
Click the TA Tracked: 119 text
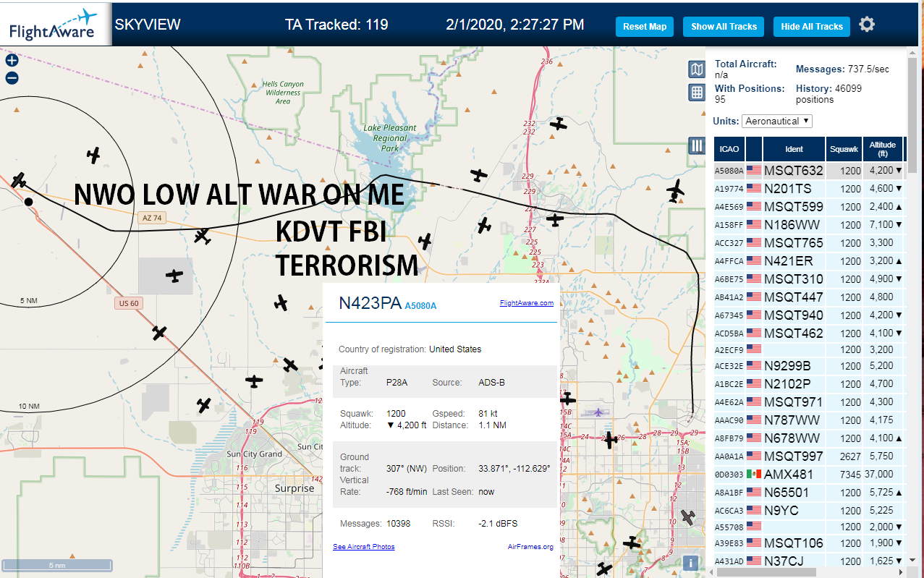click(x=336, y=25)
